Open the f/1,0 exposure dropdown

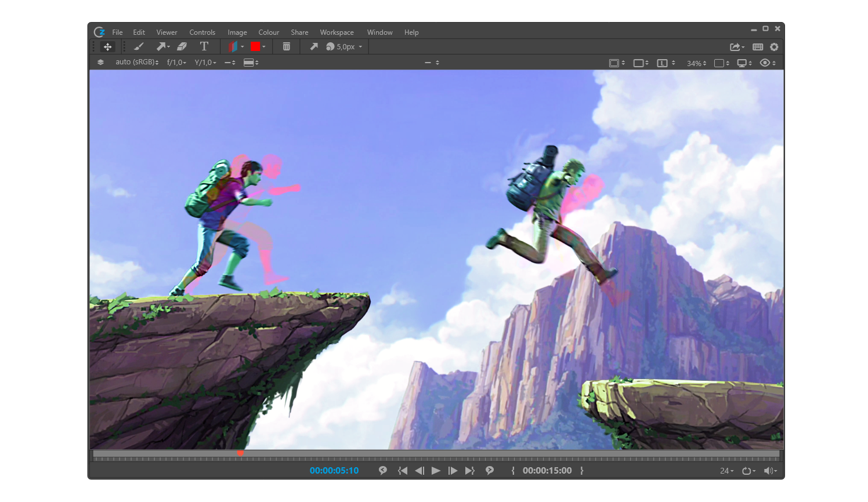(x=176, y=62)
